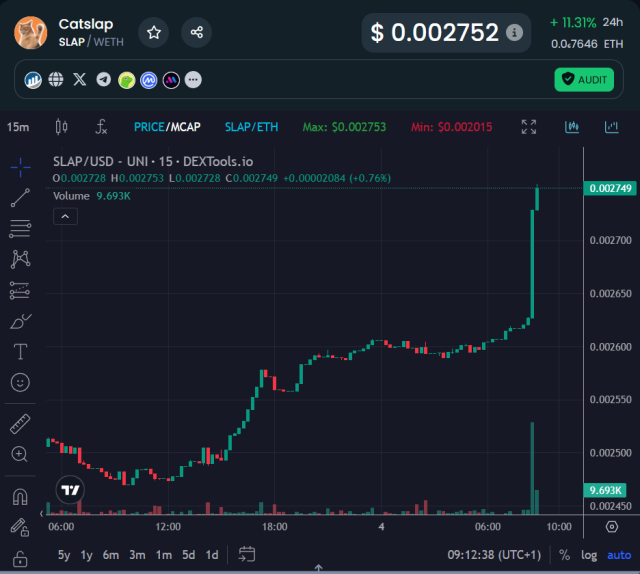Set chart range to 3m

pos(137,555)
